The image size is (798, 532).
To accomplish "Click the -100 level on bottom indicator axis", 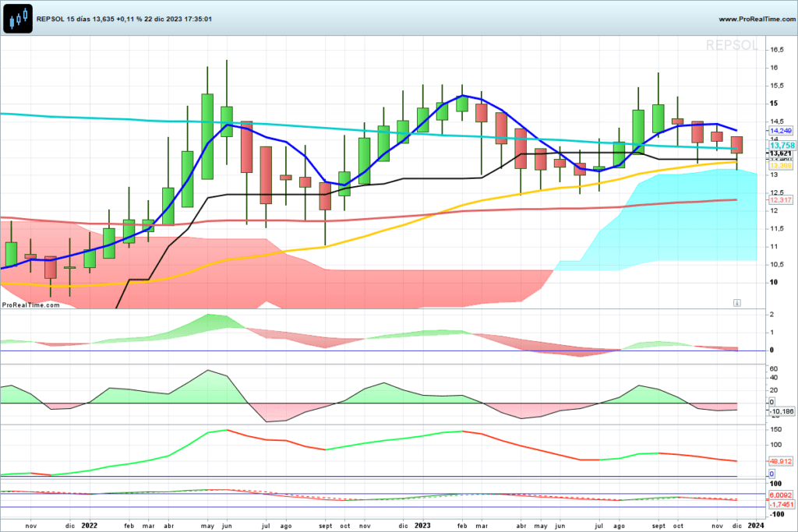I will (x=777, y=514).
